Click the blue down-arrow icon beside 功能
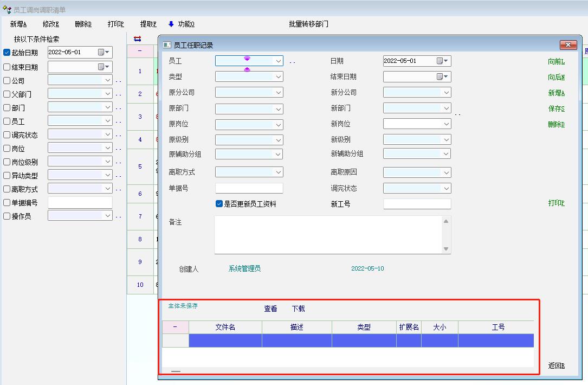 (x=171, y=24)
